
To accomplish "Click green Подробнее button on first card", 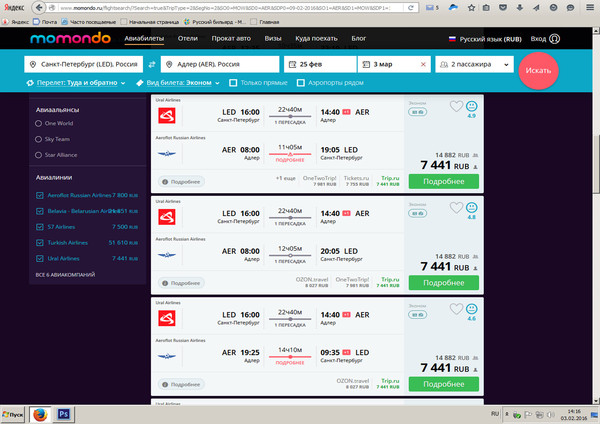I will [x=443, y=181].
